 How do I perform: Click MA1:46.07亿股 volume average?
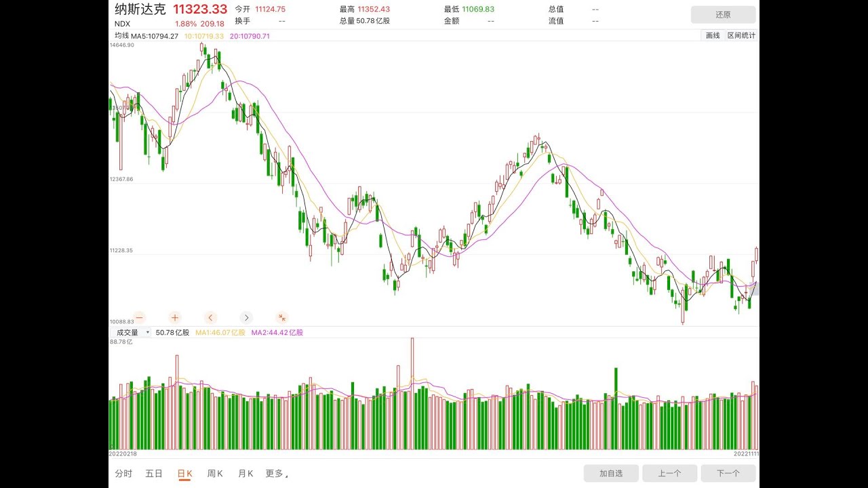[x=220, y=333]
